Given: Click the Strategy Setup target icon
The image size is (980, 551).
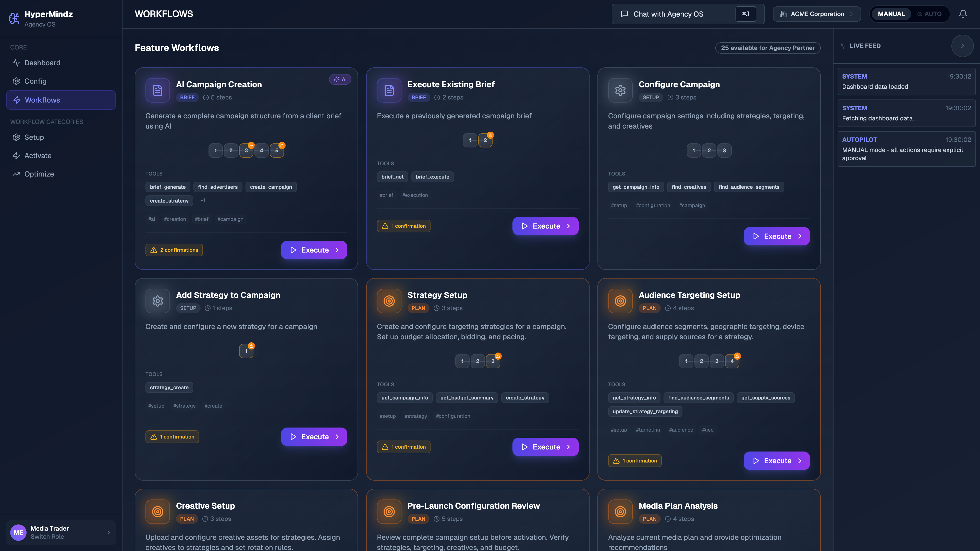Looking at the screenshot, I should pos(389,301).
